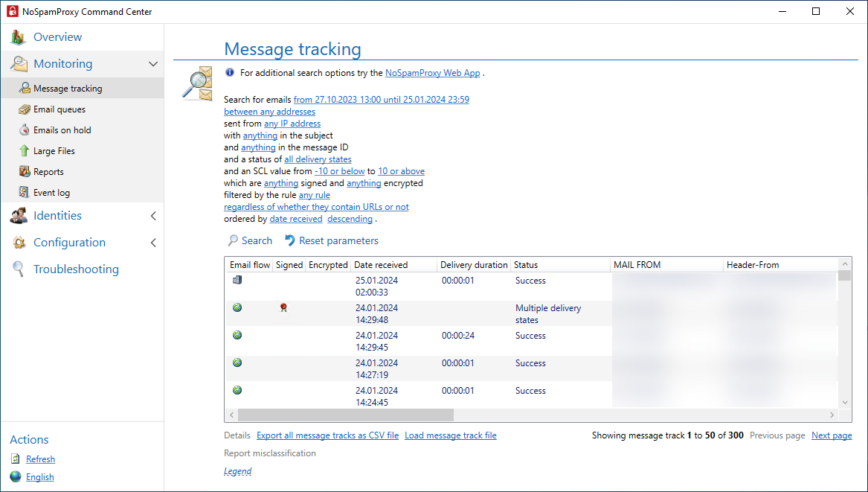Viewport: 868px width, 492px height.
Task: Change the '-10 or below' SCL minimum
Action: 340,171
